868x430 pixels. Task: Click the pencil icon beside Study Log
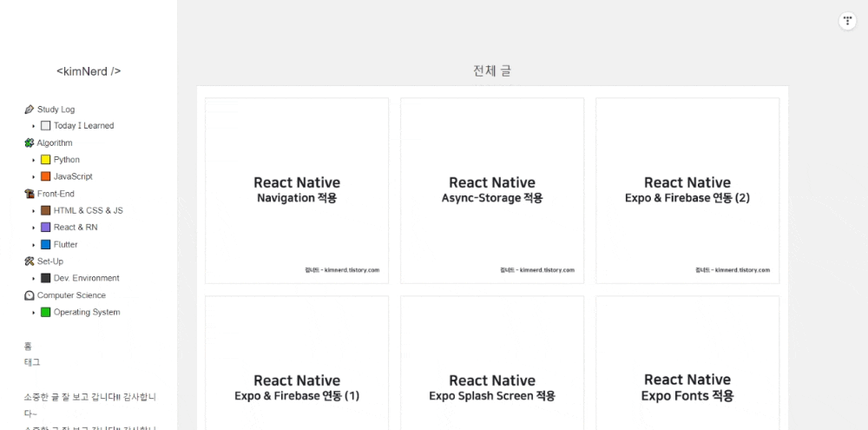[30, 109]
